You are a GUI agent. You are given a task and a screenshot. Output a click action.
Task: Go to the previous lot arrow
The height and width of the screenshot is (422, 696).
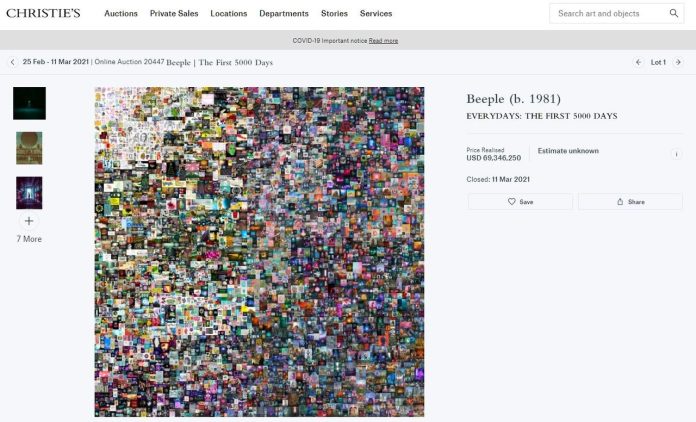point(638,62)
